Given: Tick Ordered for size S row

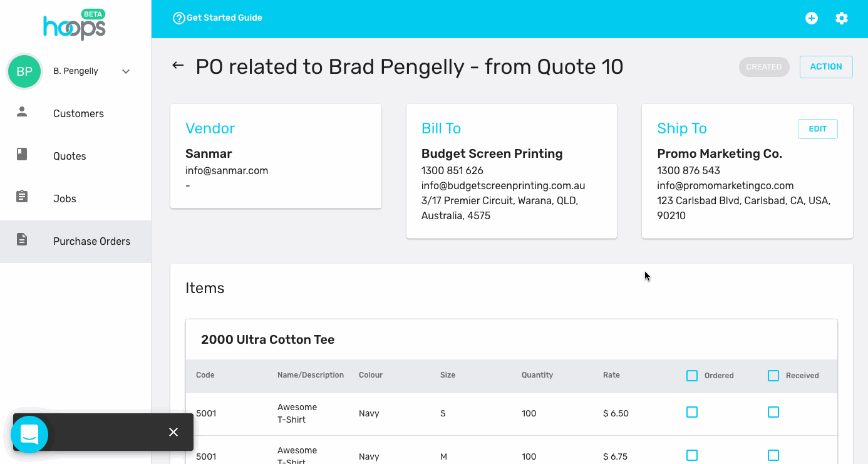Looking at the screenshot, I should pos(692,412).
